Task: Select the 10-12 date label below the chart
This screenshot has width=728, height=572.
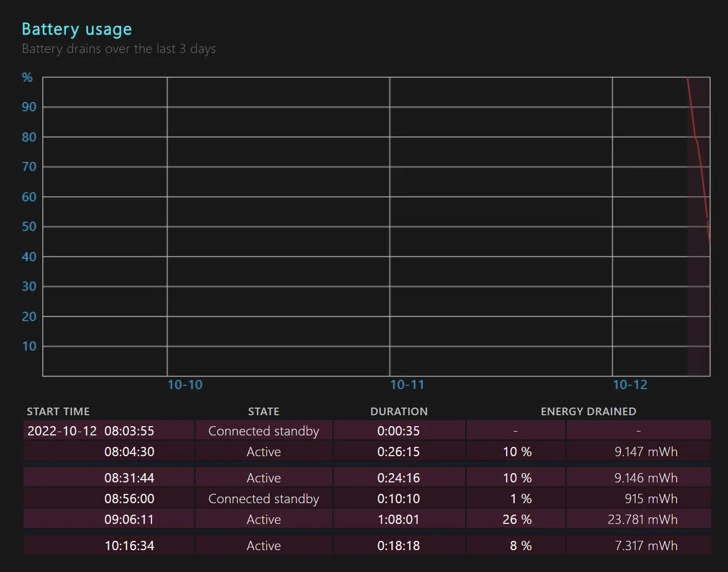Action: pos(630,385)
